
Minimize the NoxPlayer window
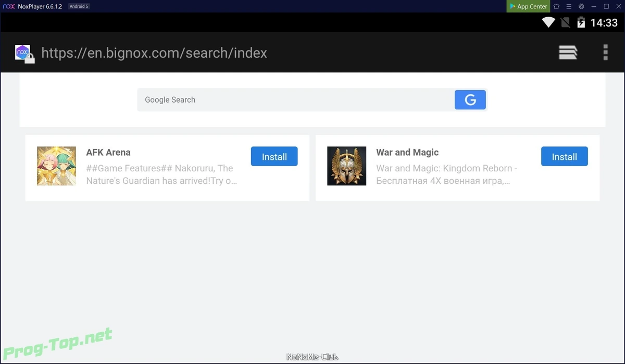(x=594, y=6)
